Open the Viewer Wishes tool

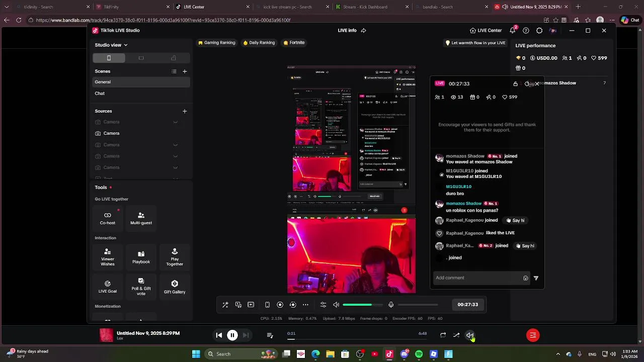[108, 257]
